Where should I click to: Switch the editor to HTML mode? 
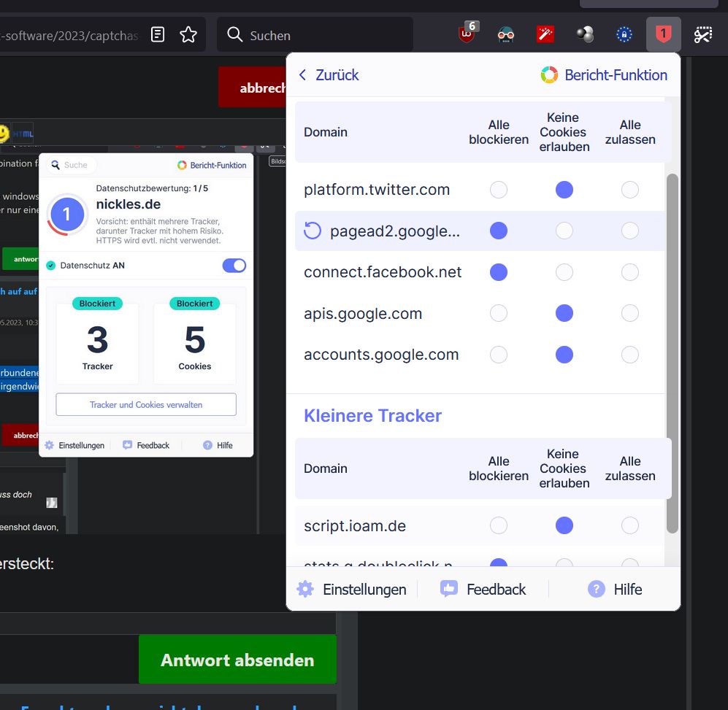[x=23, y=134]
